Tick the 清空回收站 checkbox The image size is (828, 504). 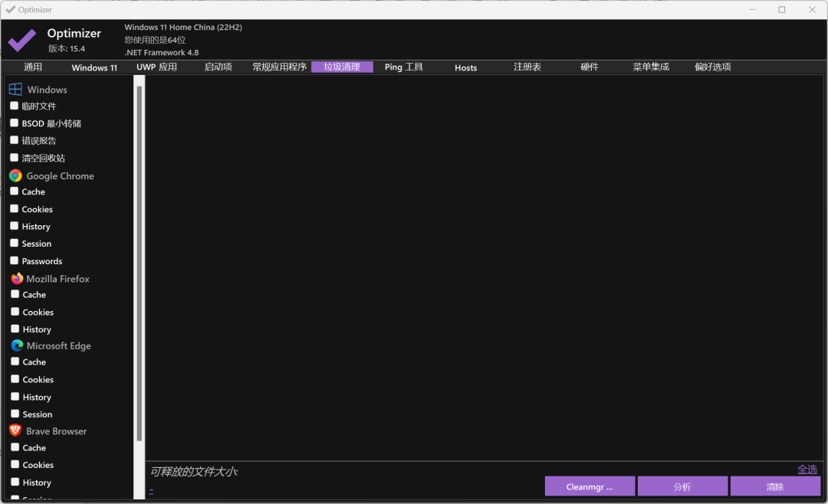pyautogui.click(x=15, y=157)
